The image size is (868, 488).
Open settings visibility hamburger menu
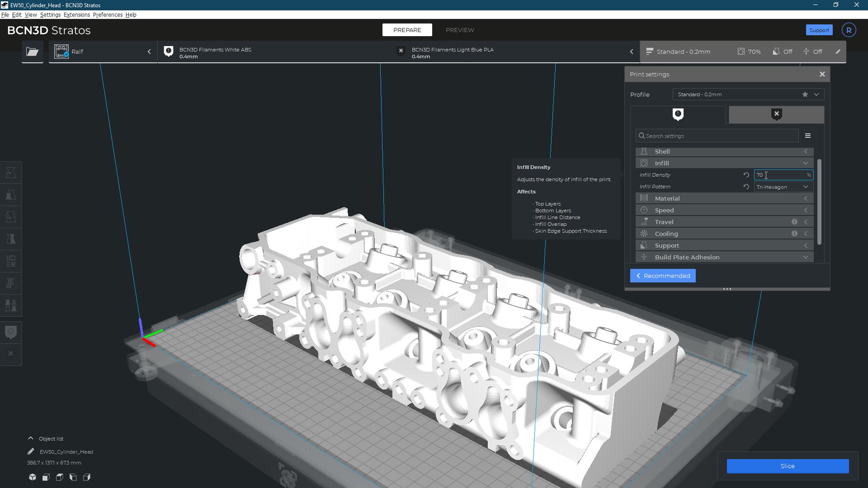[808, 136]
